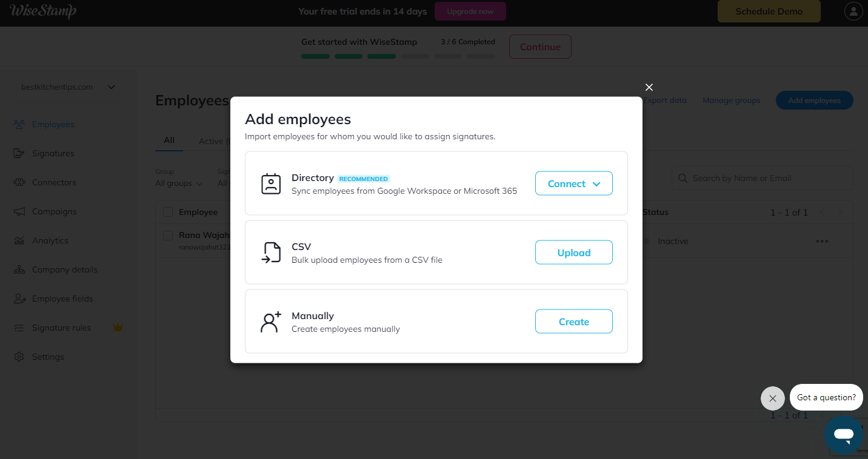The image size is (868, 459).
Task: Click the Directory contact card icon
Action: click(x=271, y=183)
